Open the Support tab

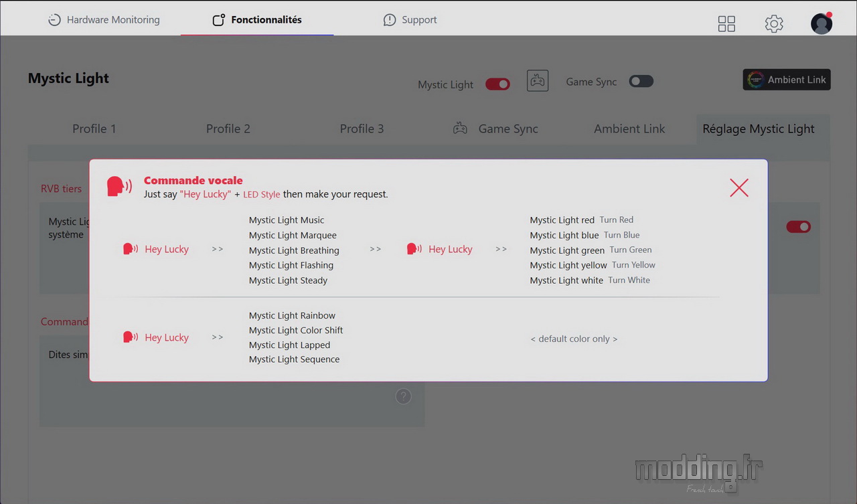point(410,20)
